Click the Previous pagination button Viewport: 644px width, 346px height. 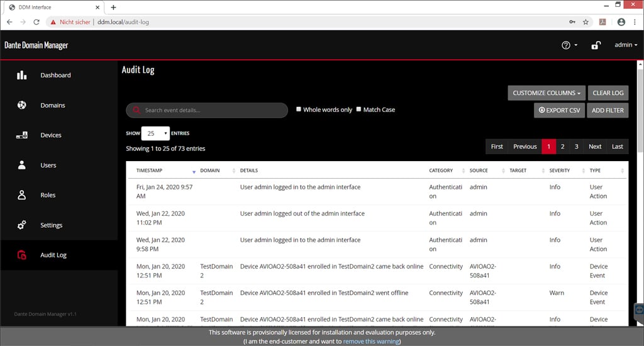click(525, 147)
